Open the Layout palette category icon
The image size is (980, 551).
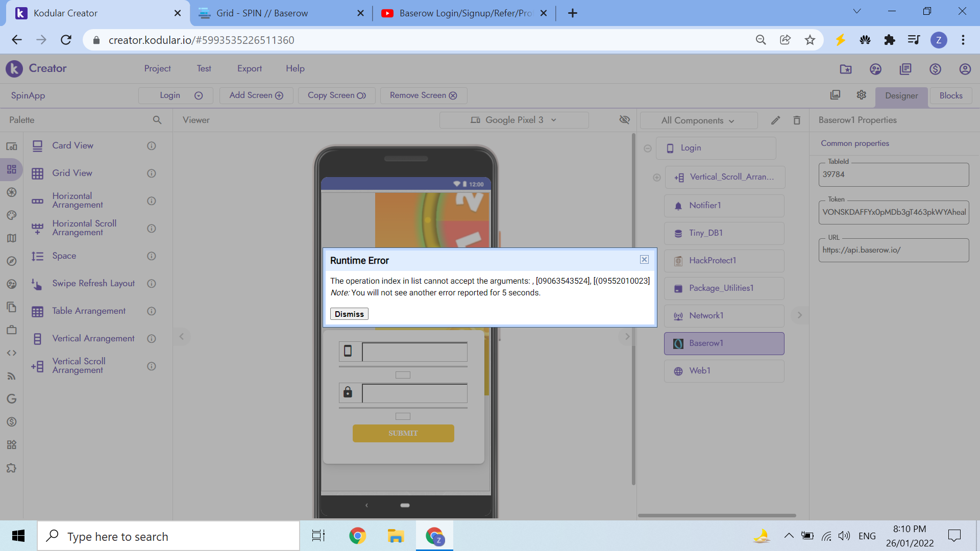click(x=11, y=169)
